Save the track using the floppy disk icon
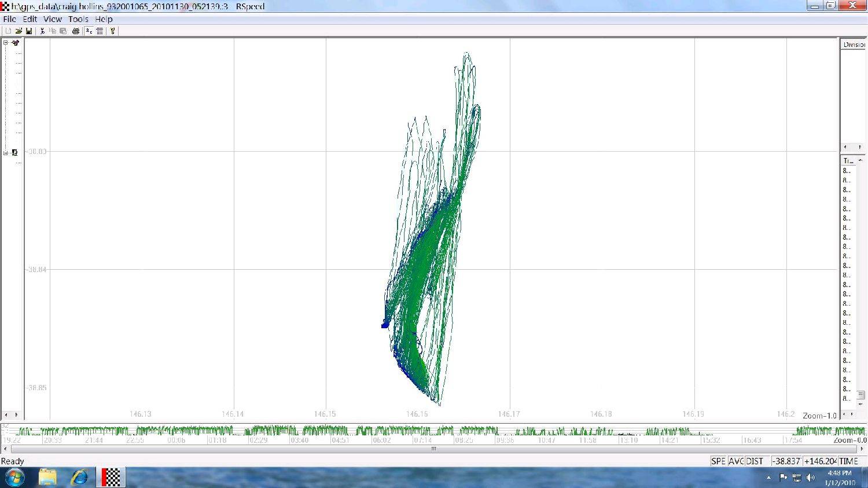This screenshot has width=868, height=488. [x=29, y=31]
